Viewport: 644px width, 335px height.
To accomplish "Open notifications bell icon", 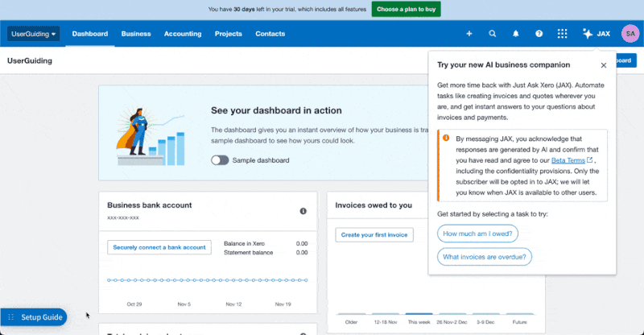I will coord(515,34).
